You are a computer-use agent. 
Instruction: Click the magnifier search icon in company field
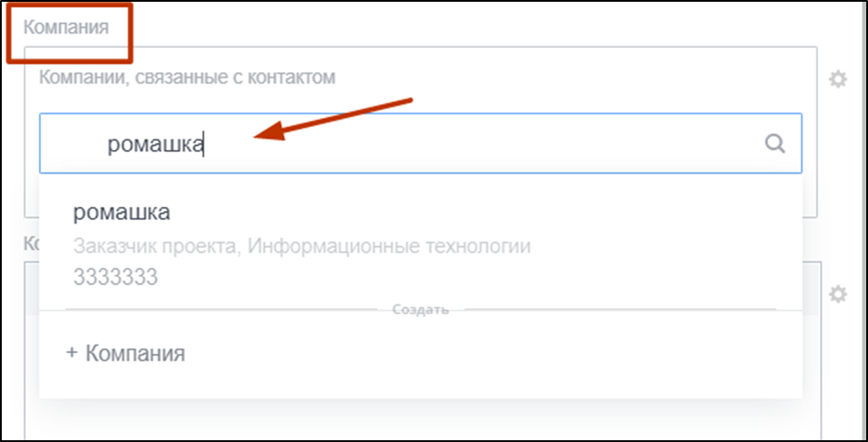775,144
